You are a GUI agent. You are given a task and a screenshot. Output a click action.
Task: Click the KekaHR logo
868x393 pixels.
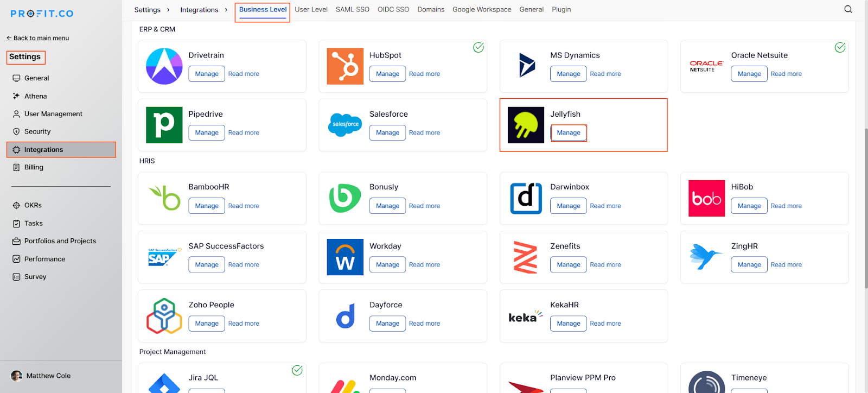click(x=526, y=316)
